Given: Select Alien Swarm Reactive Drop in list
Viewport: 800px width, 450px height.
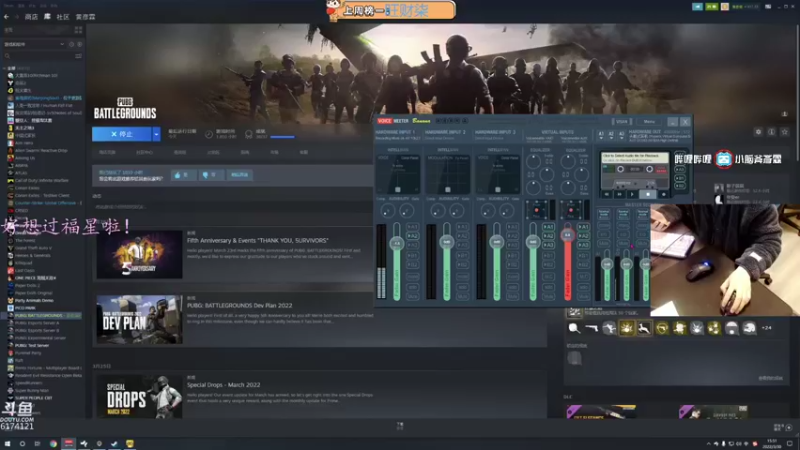Looking at the screenshot, I should 41,151.
